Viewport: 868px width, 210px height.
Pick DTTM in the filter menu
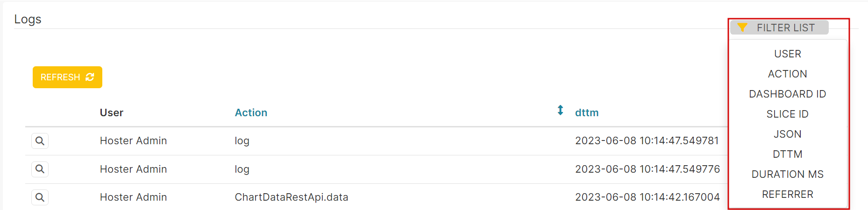click(x=788, y=154)
